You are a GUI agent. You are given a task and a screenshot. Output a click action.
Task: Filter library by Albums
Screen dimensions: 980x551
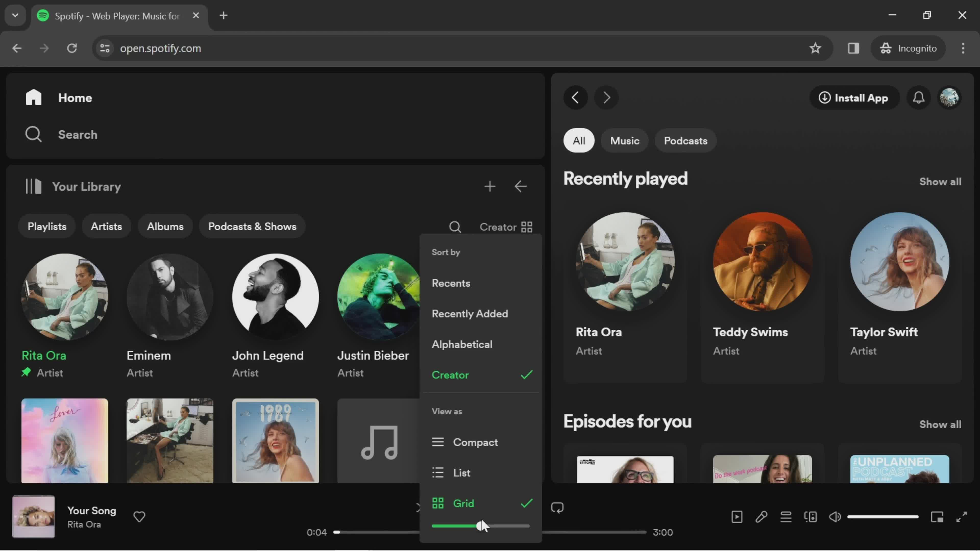(x=165, y=227)
